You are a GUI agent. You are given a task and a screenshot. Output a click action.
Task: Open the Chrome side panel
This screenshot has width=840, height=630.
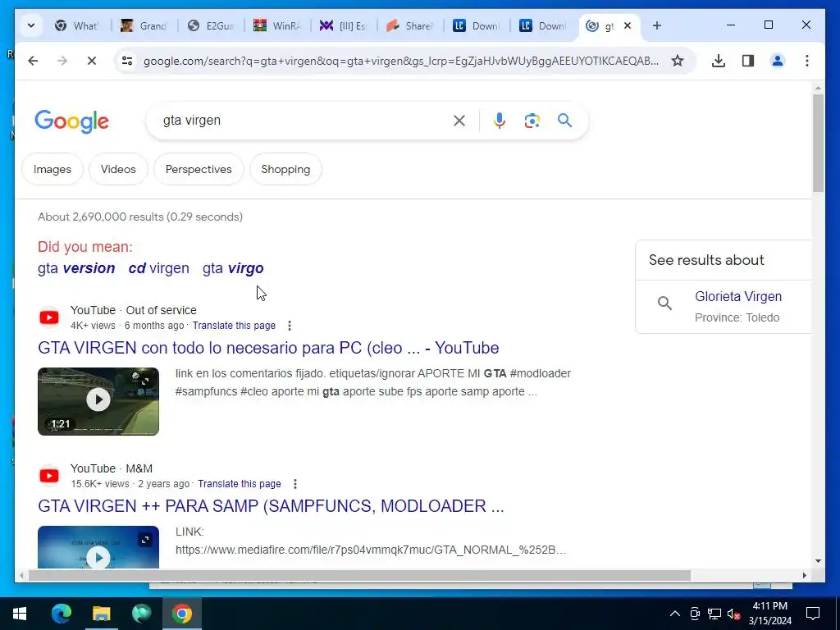coord(748,61)
